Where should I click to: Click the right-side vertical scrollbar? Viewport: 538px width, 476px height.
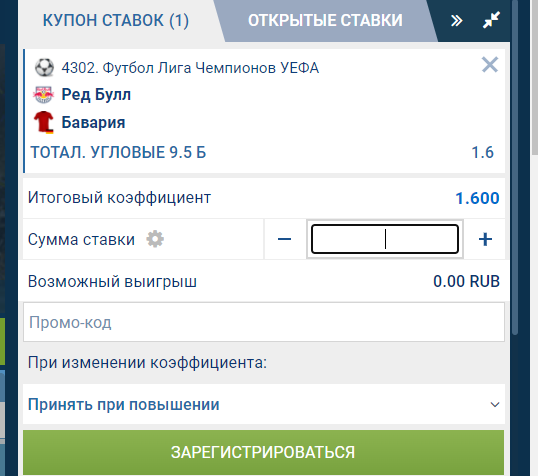515,168
